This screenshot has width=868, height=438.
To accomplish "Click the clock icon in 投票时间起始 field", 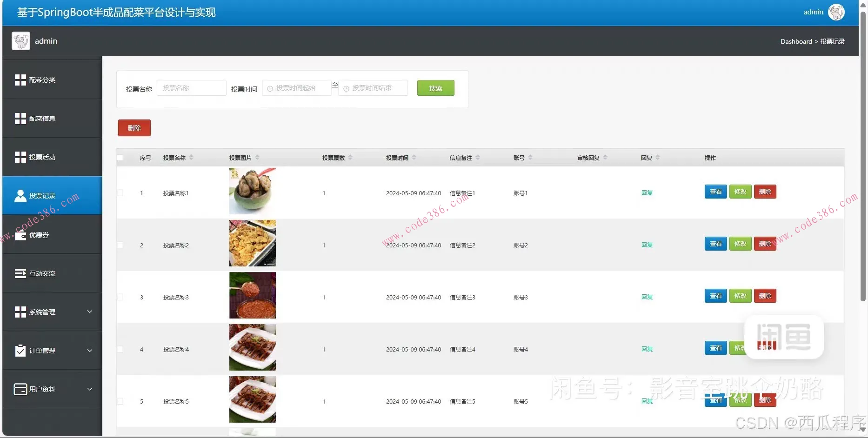I will (x=271, y=87).
